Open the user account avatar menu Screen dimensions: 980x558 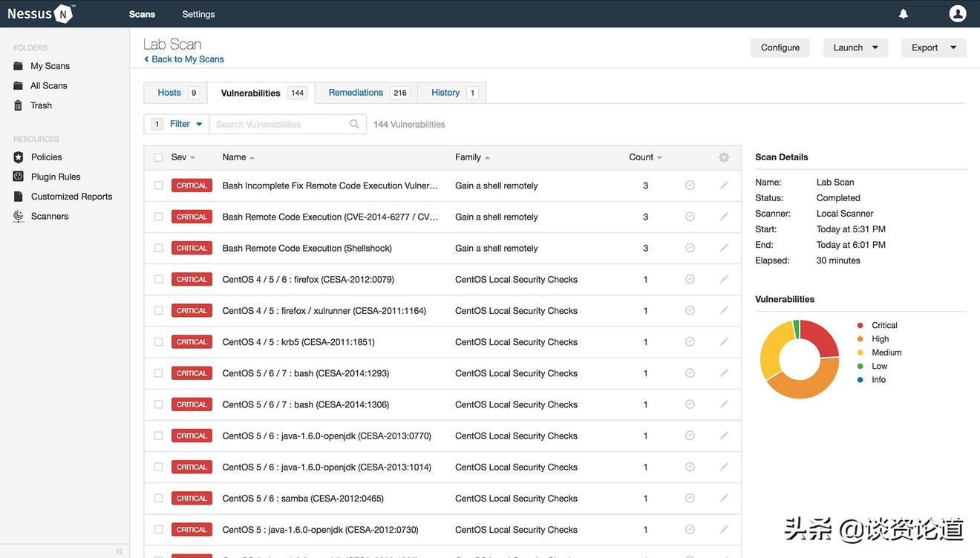[x=958, y=13]
